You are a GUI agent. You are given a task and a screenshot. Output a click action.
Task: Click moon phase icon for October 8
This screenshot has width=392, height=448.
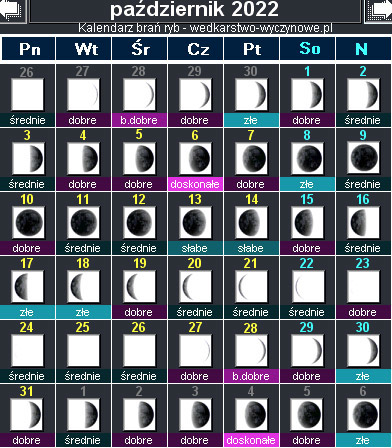coord(307,159)
